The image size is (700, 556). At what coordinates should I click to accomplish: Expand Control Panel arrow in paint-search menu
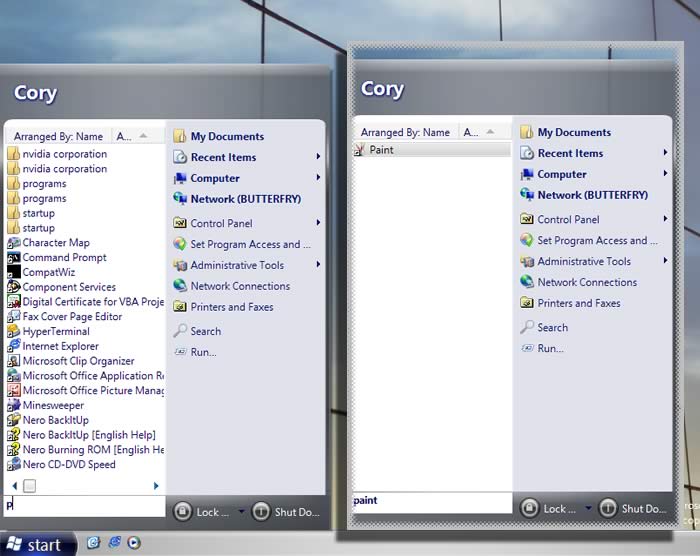click(665, 218)
